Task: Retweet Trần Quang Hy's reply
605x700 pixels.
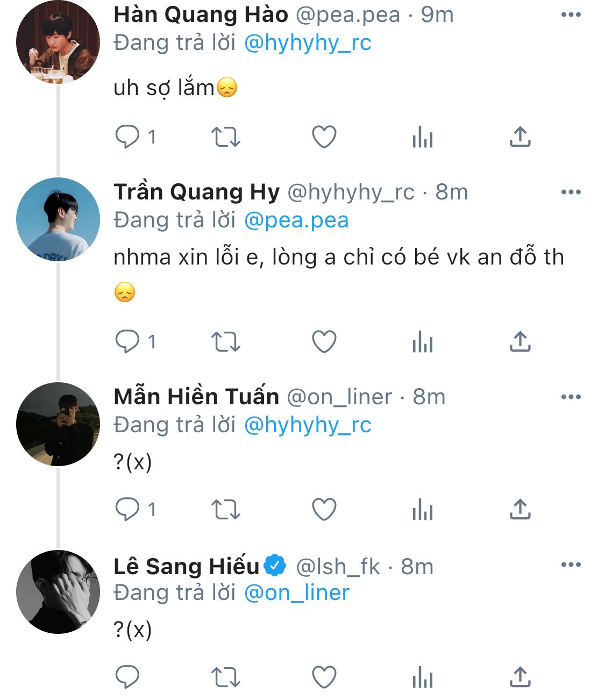Action: tap(225, 341)
